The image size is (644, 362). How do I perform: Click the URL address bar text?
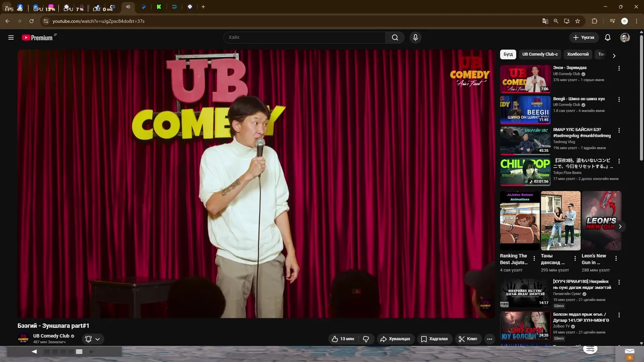point(99,21)
